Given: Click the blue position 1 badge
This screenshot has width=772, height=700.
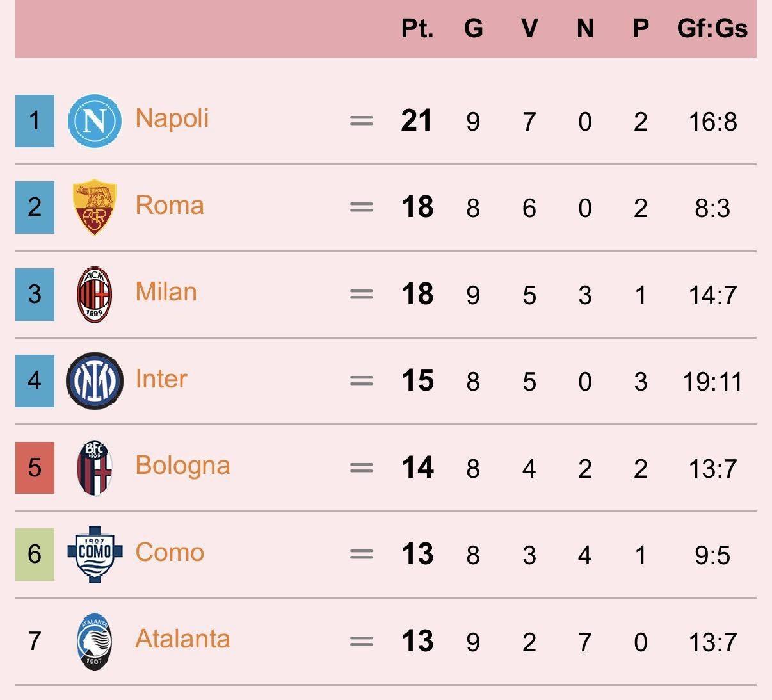Looking at the screenshot, I should pos(35,120).
